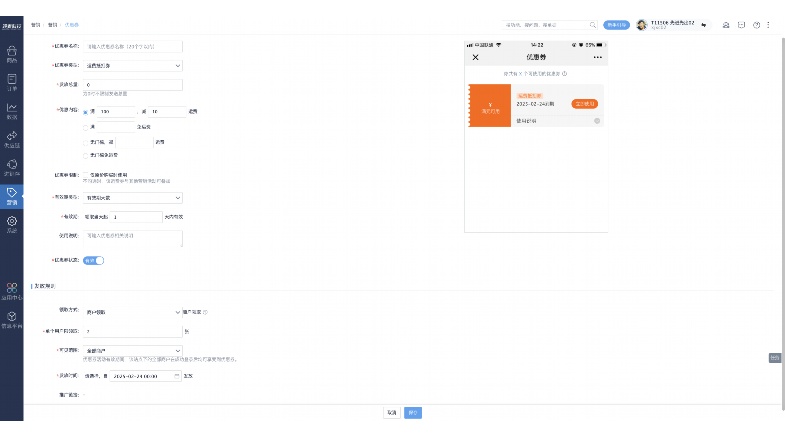
Task: Click the orange coupon value block in preview
Action: (490, 106)
